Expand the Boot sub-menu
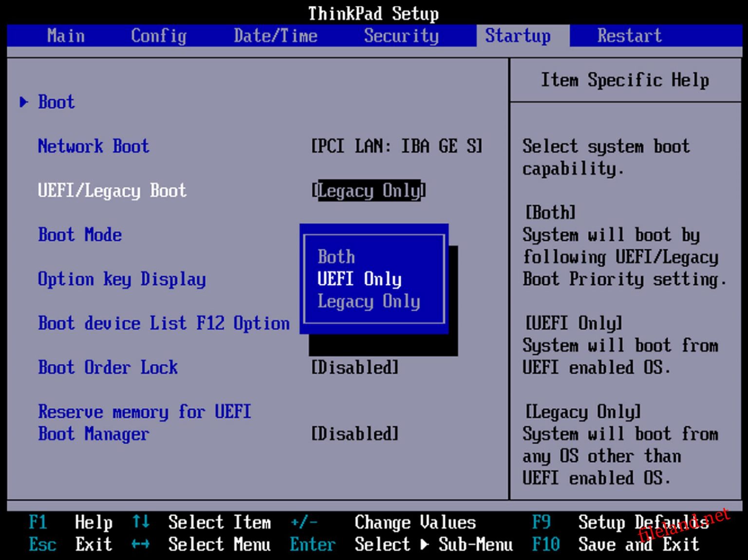Screen dimensions: 748x560 [56, 102]
